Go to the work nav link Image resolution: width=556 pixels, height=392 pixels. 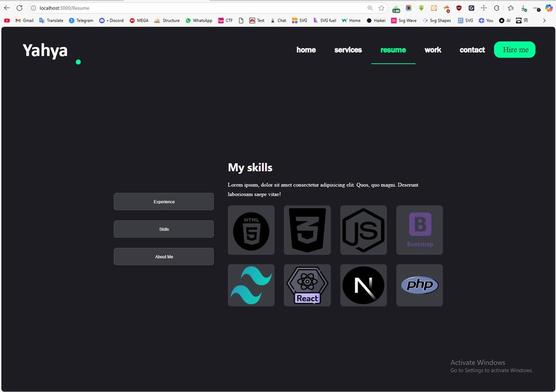(x=433, y=50)
